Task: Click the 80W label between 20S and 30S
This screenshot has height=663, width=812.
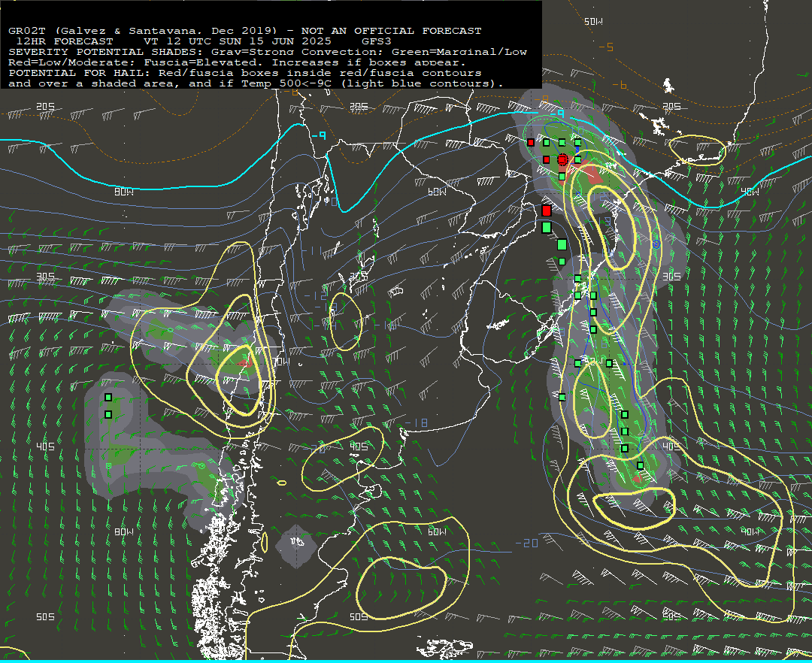Action: (x=124, y=192)
